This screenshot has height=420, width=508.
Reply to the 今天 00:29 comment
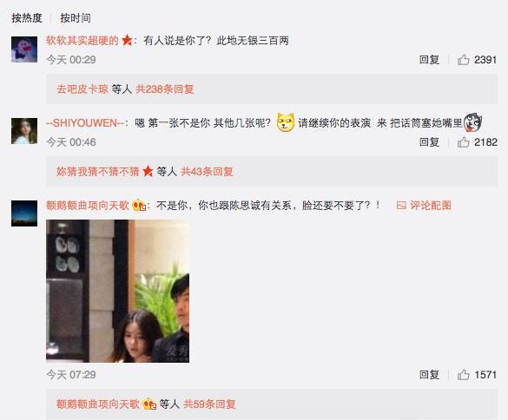click(429, 60)
